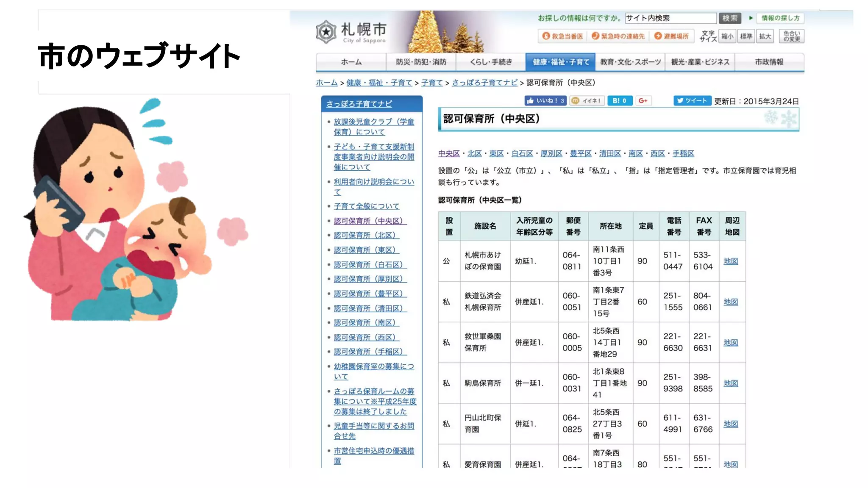The height and width of the screenshot is (488, 868).
Task: Open the sidebar 認可保育所（中央区） link
Action: pyautogui.click(x=370, y=221)
